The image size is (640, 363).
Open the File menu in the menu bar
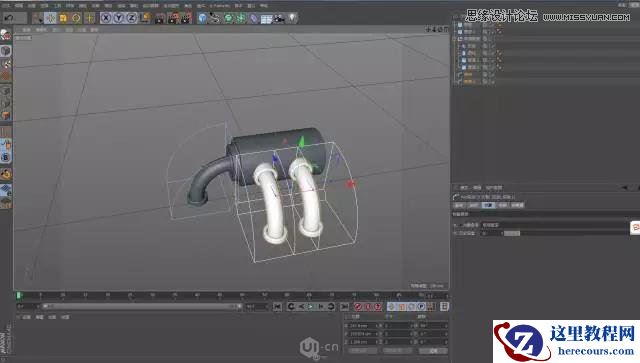pos(6,6)
